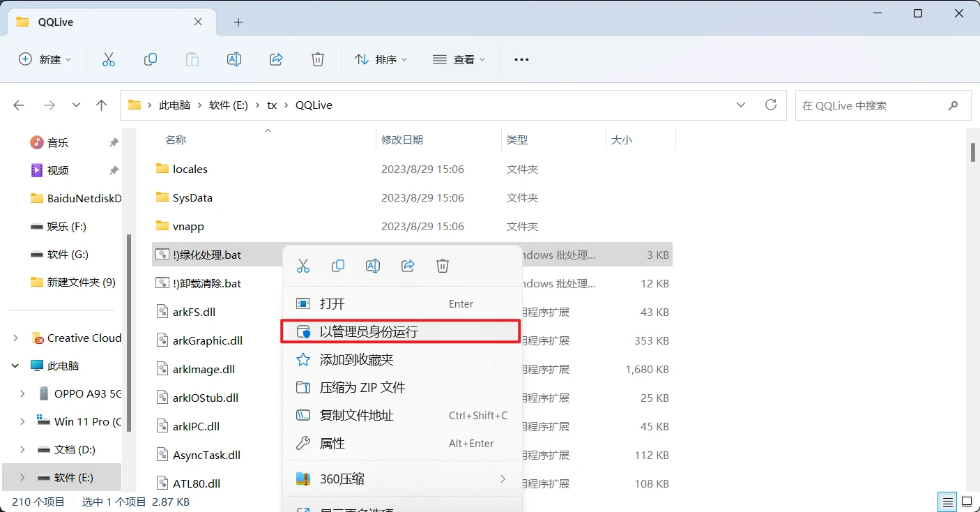This screenshot has width=980, height=512.
Task: Click 此电脑 in address breadcrumb
Action: coord(174,105)
